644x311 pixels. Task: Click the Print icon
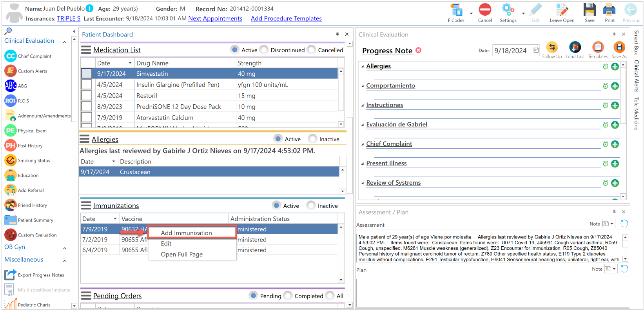point(610,10)
